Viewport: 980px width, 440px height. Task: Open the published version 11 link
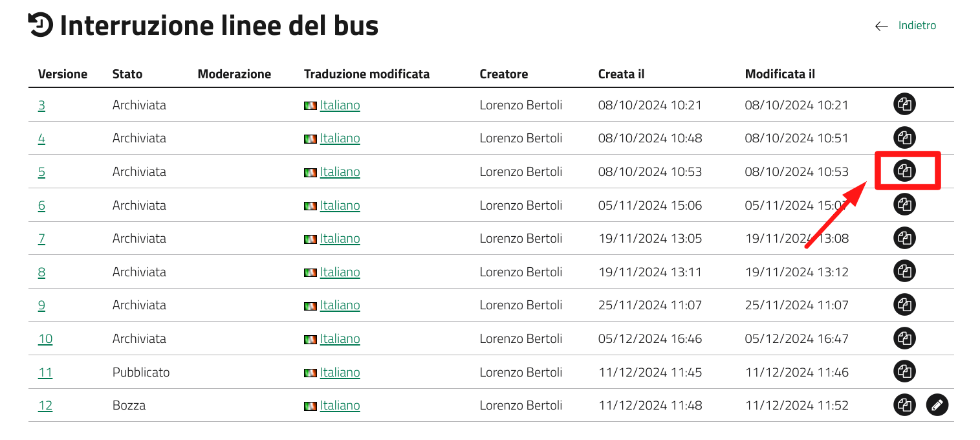[x=45, y=373]
